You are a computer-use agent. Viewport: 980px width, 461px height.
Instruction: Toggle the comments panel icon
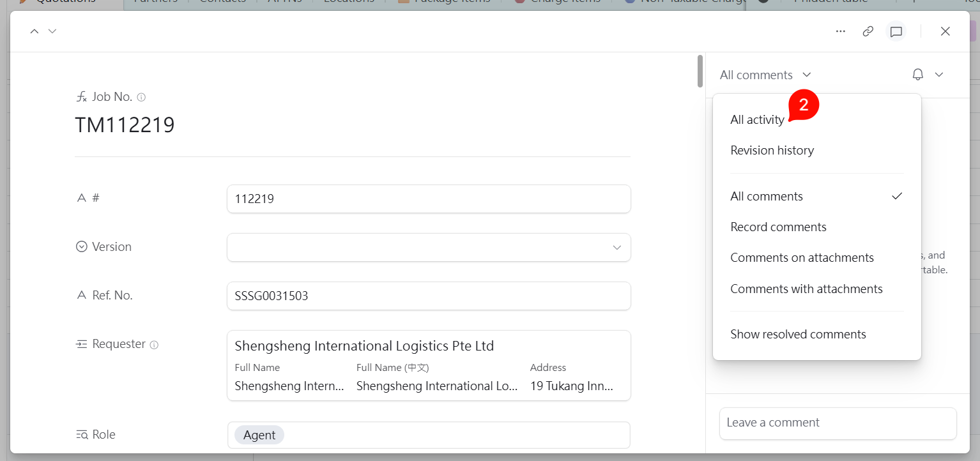tap(896, 31)
